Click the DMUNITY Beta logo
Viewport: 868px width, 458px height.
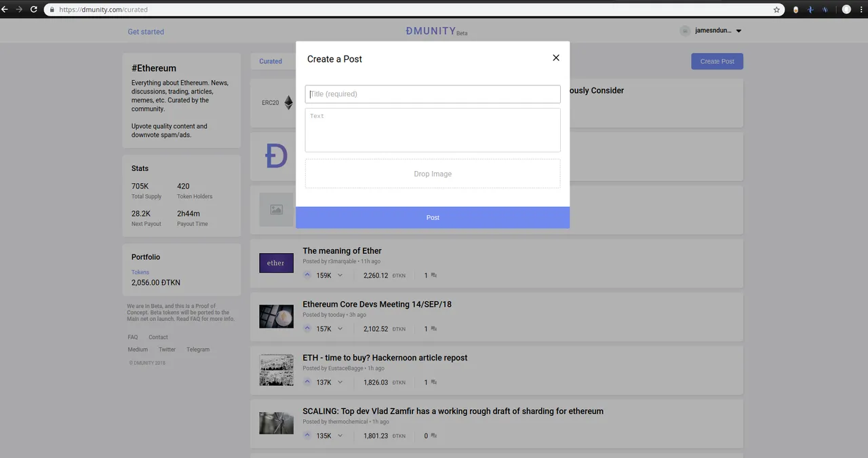436,31
